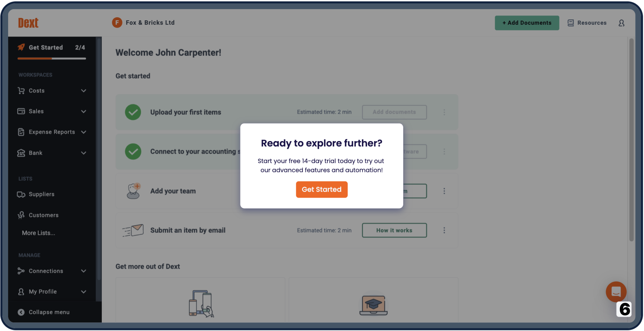The width and height of the screenshot is (644, 331).
Task: Click Get Started trial button
Action: click(321, 189)
